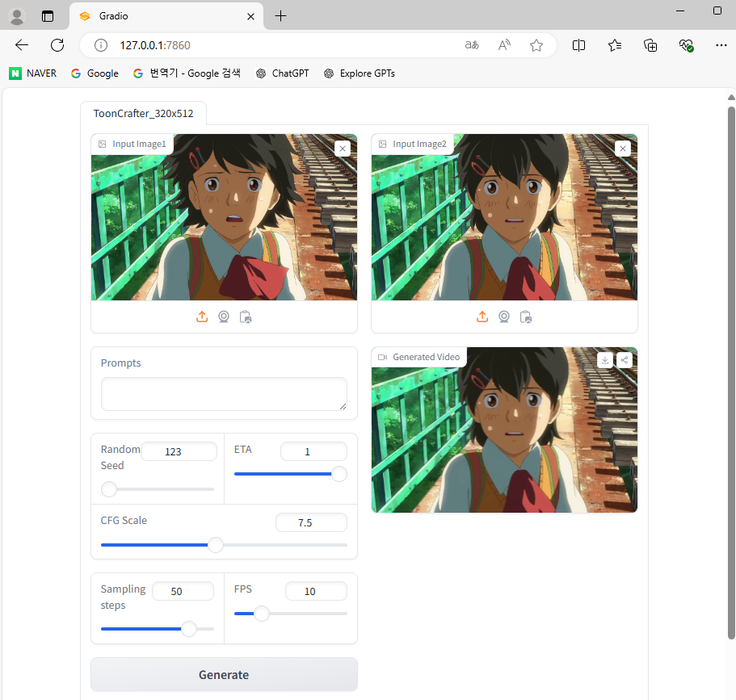Click the FPS number field
Image resolution: width=736 pixels, height=700 pixels.
pyautogui.click(x=316, y=591)
